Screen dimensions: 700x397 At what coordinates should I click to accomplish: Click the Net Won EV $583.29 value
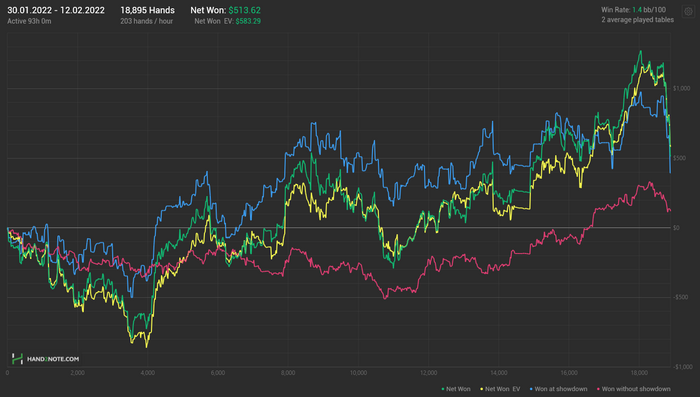pyautogui.click(x=248, y=21)
